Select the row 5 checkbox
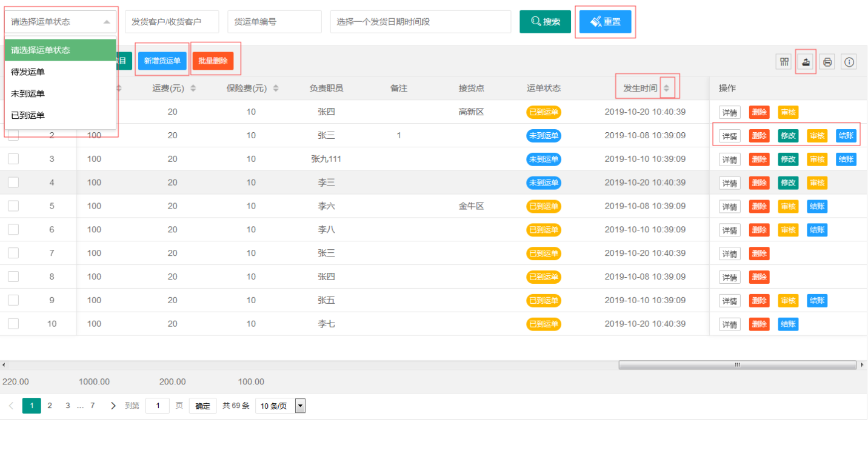Screen dimensions: 868x456 point(13,206)
